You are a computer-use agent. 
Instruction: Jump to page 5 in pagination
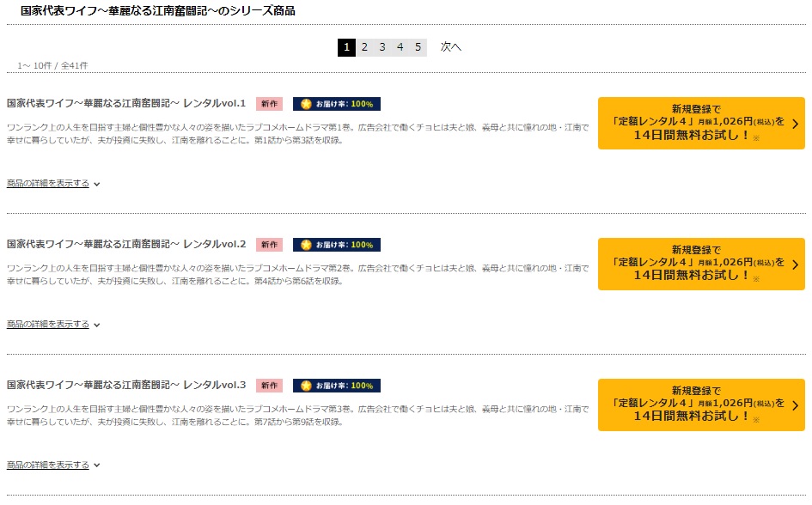pyautogui.click(x=418, y=47)
